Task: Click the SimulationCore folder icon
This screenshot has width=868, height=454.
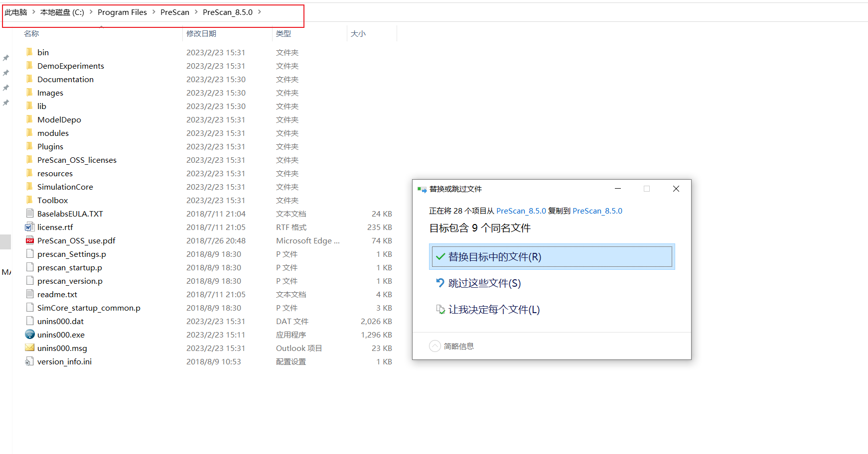Action: (x=29, y=186)
